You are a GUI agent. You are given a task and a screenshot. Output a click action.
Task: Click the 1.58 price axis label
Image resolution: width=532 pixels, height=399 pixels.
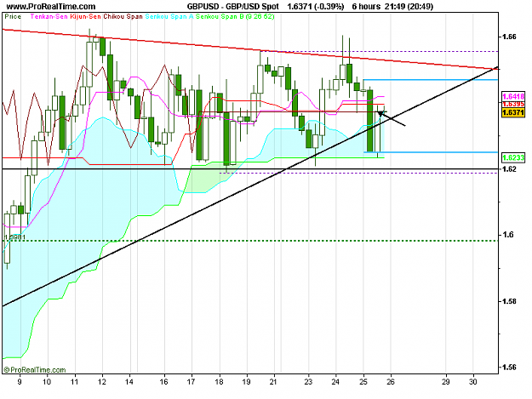pyautogui.click(x=509, y=301)
